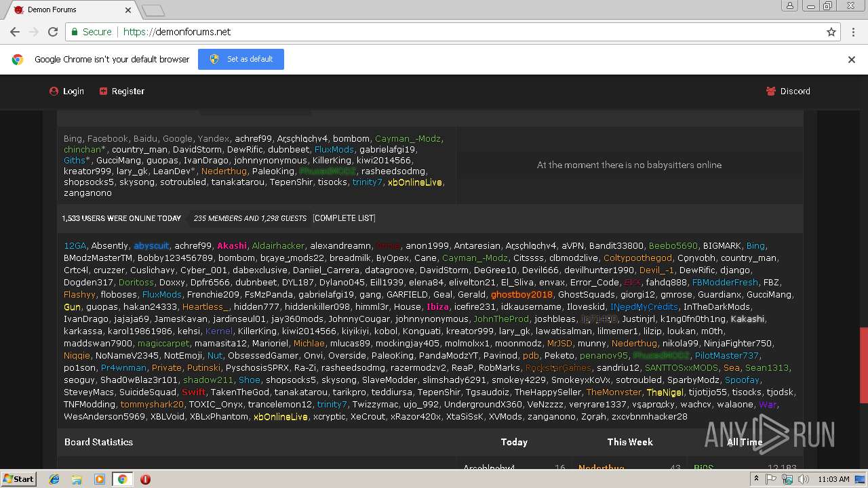
Task: Open user profile Heartless_
Action: pyautogui.click(x=205, y=307)
